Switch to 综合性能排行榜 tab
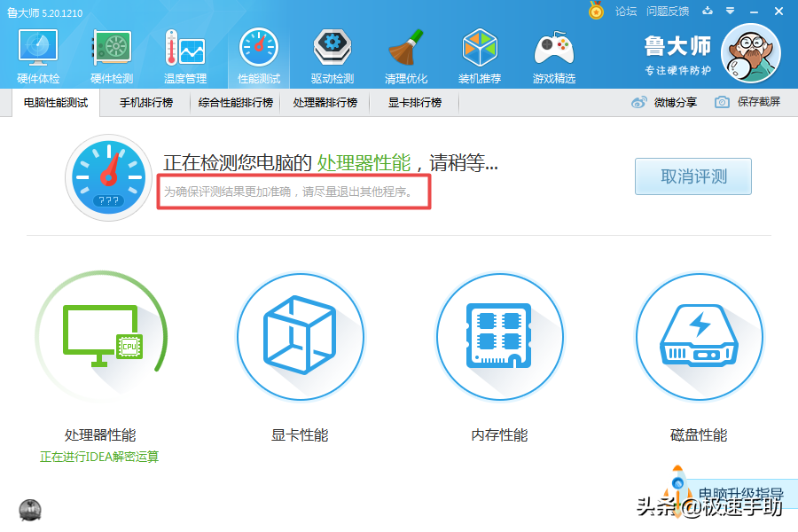The height and width of the screenshot is (532, 798). point(236,102)
